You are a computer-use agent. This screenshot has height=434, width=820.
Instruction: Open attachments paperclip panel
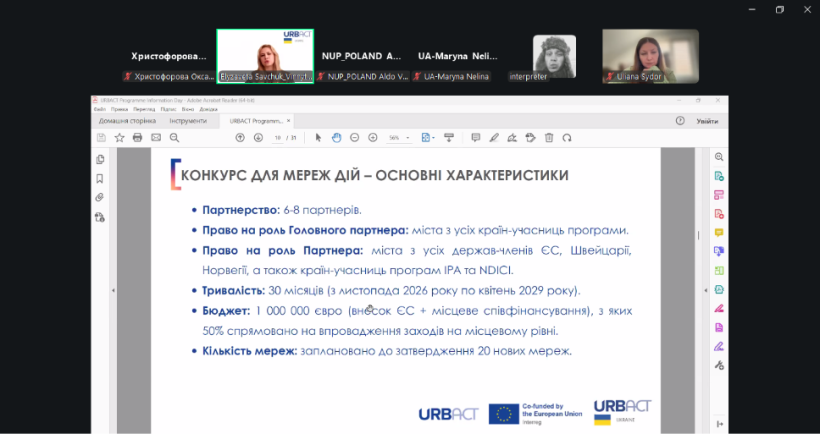[x=99, y=198]
